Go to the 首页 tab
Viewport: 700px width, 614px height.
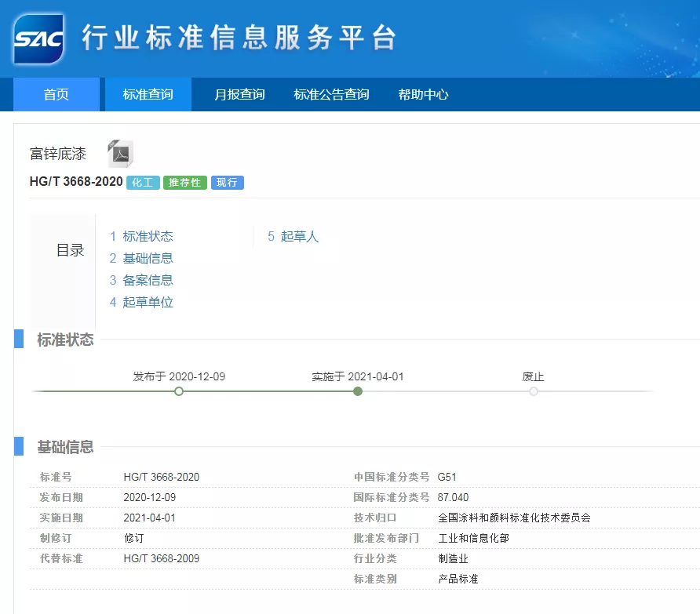57,94
